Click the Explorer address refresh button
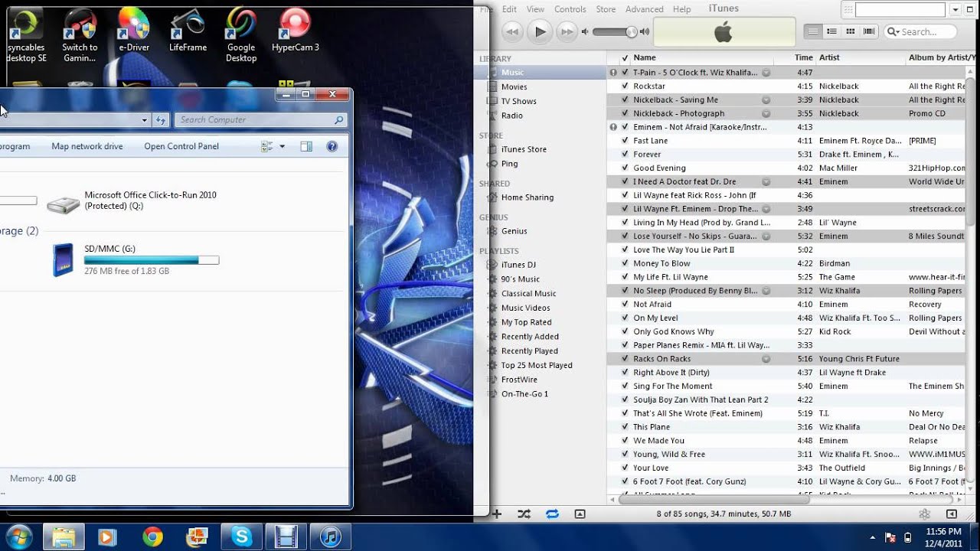This screenshot has width=980, height=551. [x=161, y=119]
